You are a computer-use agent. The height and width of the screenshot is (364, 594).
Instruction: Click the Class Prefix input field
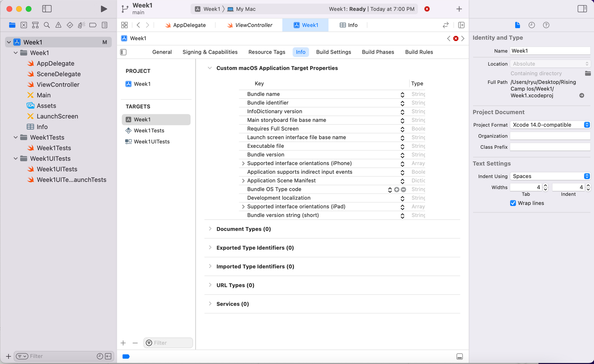tap(550, 147)
